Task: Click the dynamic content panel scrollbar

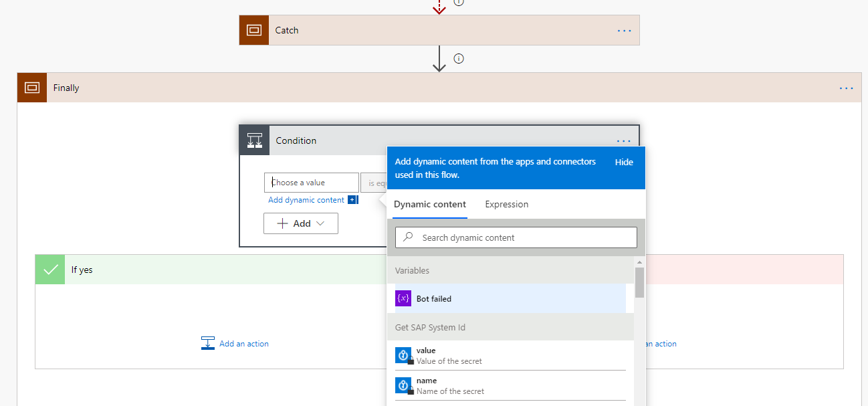Action: pos(639,284)
